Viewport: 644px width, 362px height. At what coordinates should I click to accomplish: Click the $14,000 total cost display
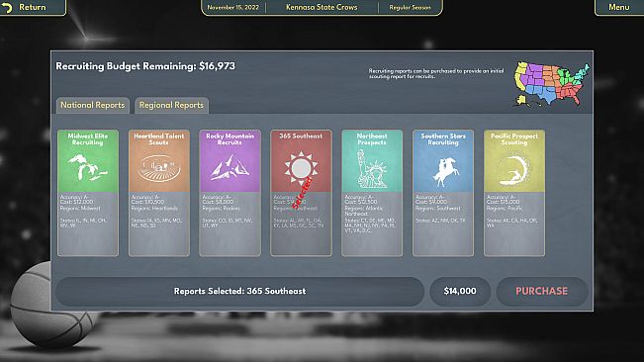(x=460, y=291)
